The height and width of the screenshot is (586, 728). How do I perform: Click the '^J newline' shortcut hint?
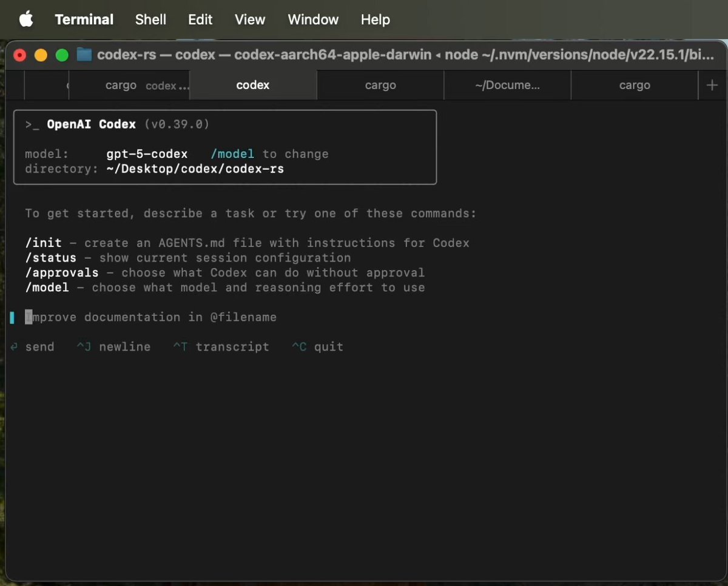[113, 347]
